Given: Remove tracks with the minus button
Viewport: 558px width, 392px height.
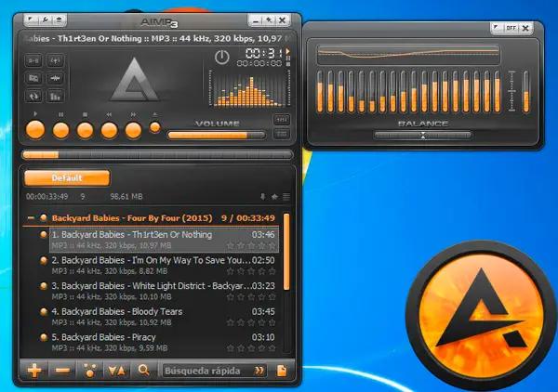Looking at the screenshot, I should pos(62,371).
